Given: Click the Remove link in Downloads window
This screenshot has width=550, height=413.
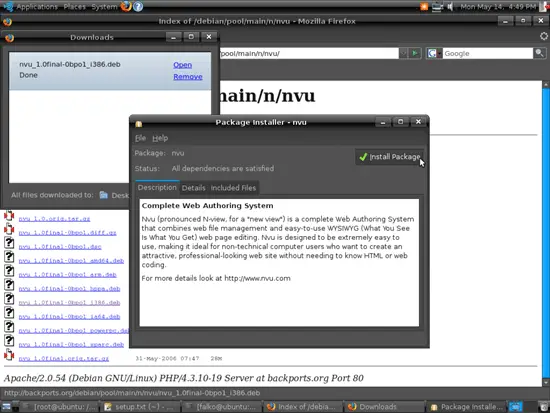Looking at the screenshot, I should point(188,76).
